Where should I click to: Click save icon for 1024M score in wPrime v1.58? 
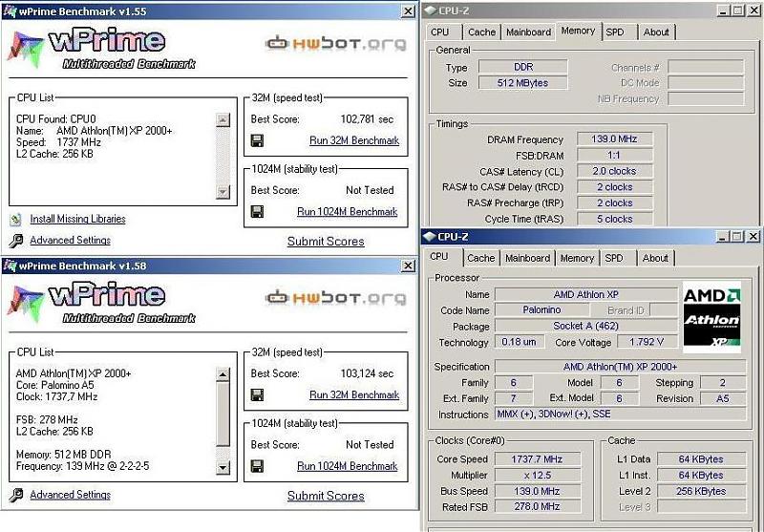[x=257, y=466]
